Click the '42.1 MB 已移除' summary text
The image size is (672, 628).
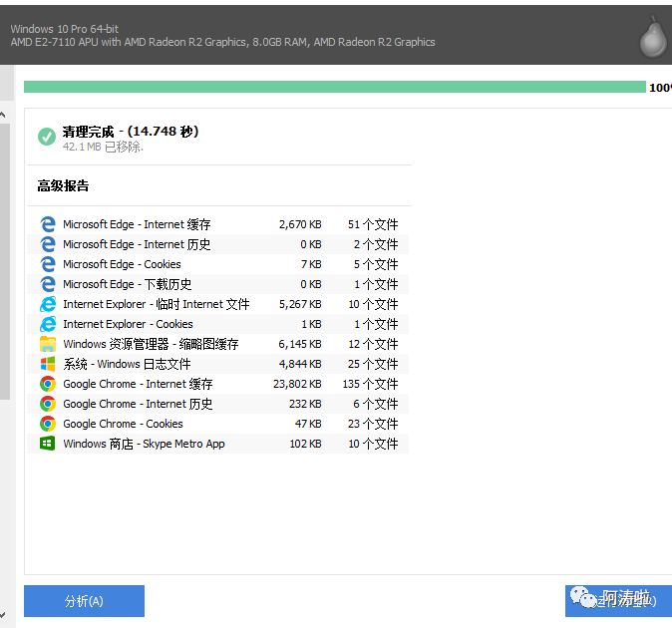point(103,147)
